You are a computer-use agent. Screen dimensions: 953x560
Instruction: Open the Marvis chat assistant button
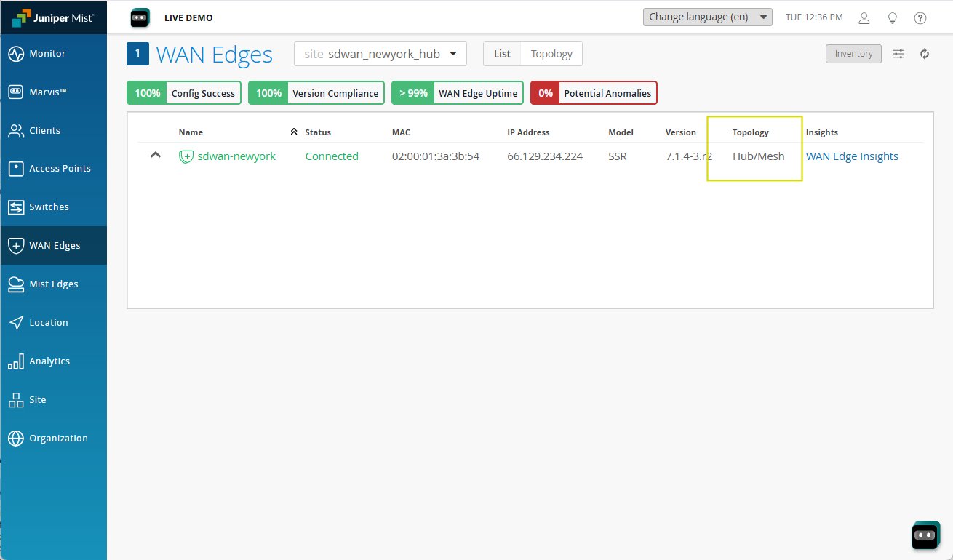click(x=925, y=535)
